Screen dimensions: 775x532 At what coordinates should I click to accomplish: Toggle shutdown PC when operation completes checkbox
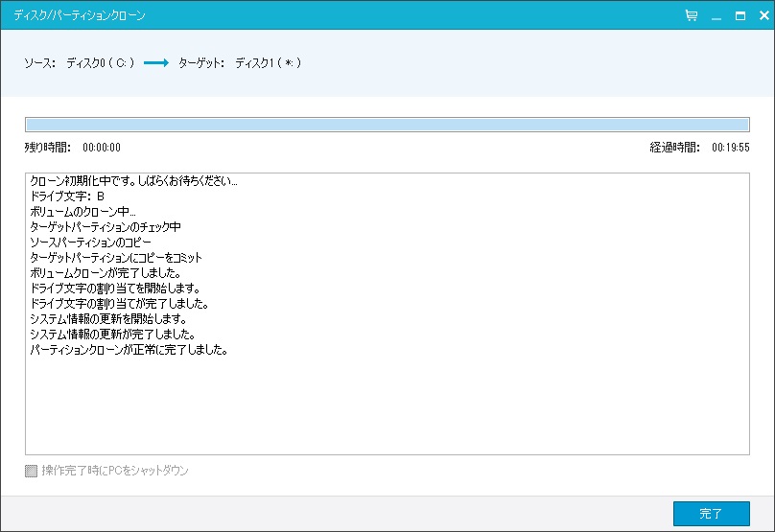(31, 471)
